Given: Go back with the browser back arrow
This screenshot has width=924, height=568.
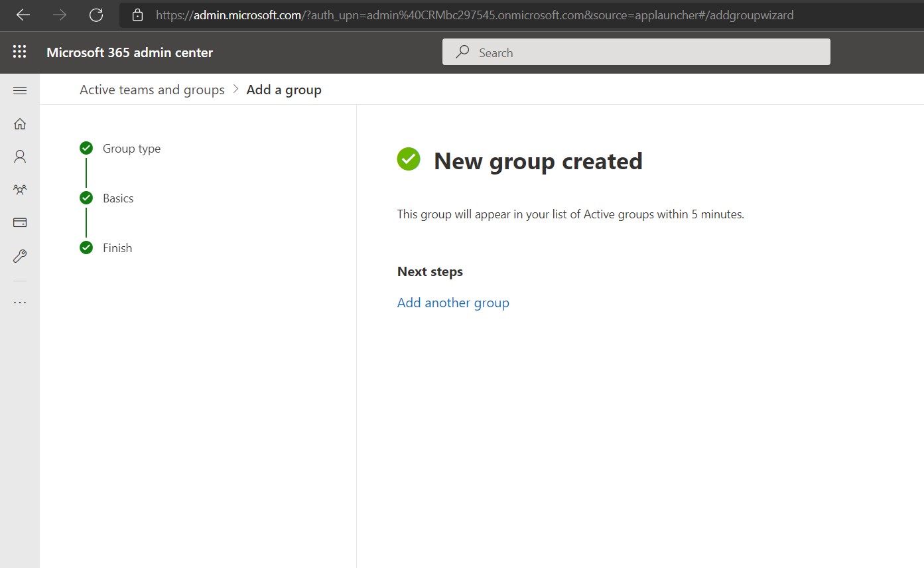Looking at the screenshot, I should pyautogui.click(x=23, y=15).
